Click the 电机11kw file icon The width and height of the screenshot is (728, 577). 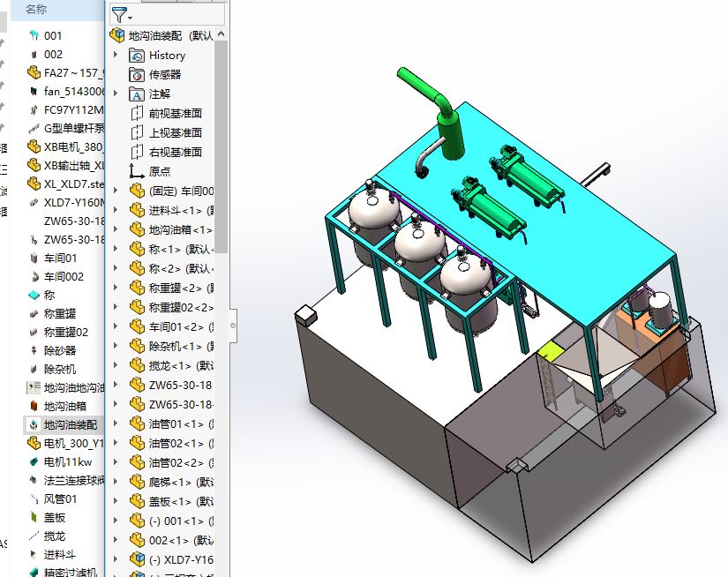34,462
